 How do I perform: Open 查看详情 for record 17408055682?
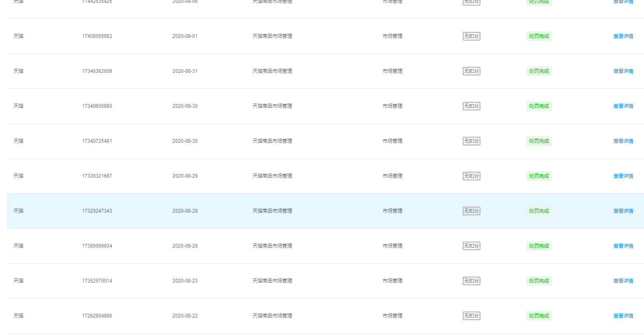[623, 36]
